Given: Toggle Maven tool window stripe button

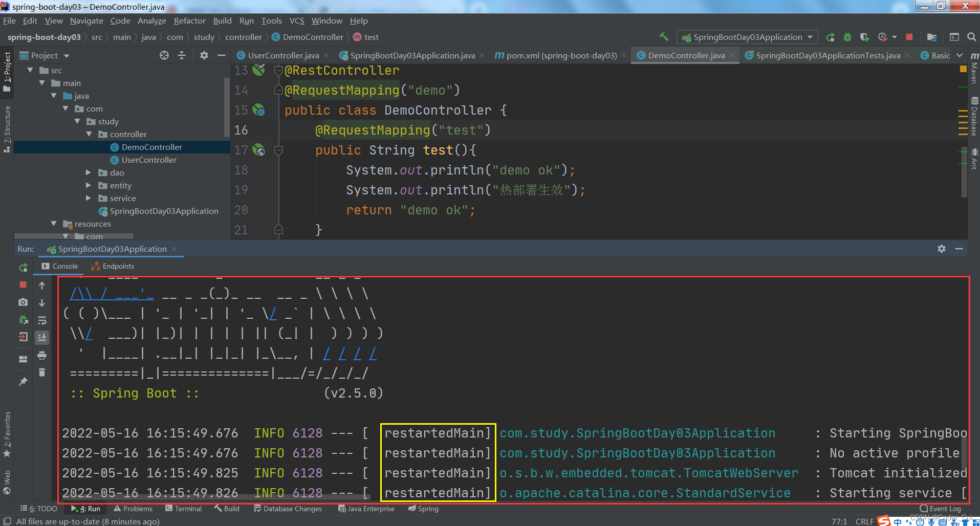Looking at the screenshot, I should tap(974, 68).
